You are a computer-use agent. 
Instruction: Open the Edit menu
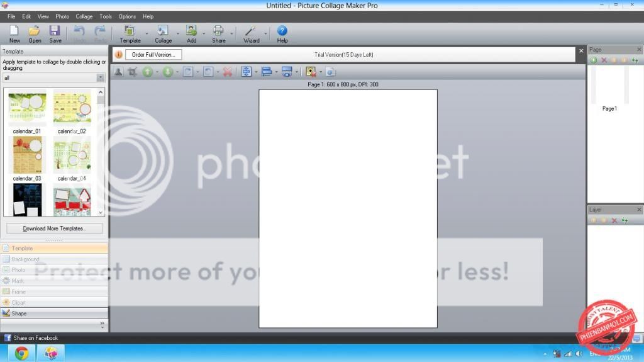coord(26,16)
